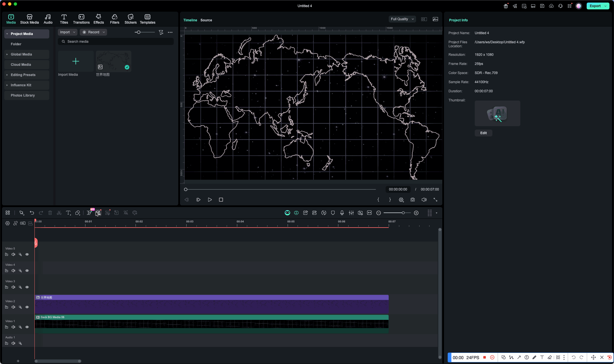Image resolution: width=614 pixels, height=364 pixels.
Task: Lock the Video 5 track
Action: coord(7,254)
